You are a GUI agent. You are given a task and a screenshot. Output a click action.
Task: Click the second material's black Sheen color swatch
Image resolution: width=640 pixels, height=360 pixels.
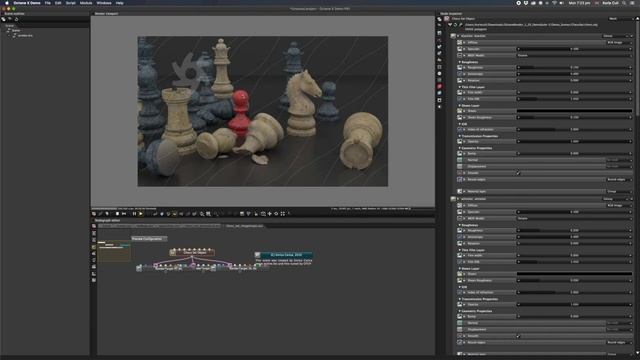(x=574, y=274)
